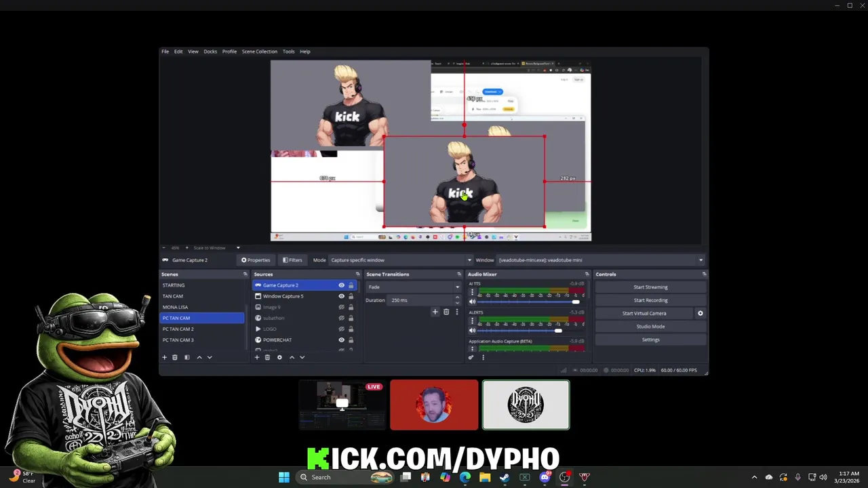
Task: Move the source up with the Sources up arrow
Action: [x=292, y=357]
